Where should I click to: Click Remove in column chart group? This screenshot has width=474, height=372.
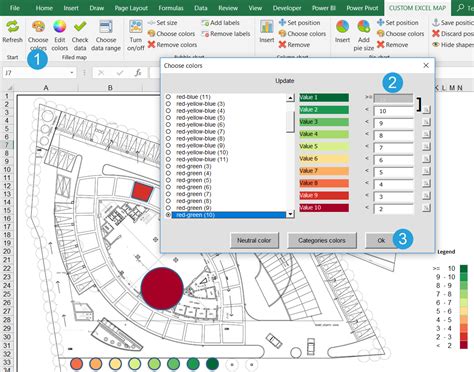click(294, 45)
